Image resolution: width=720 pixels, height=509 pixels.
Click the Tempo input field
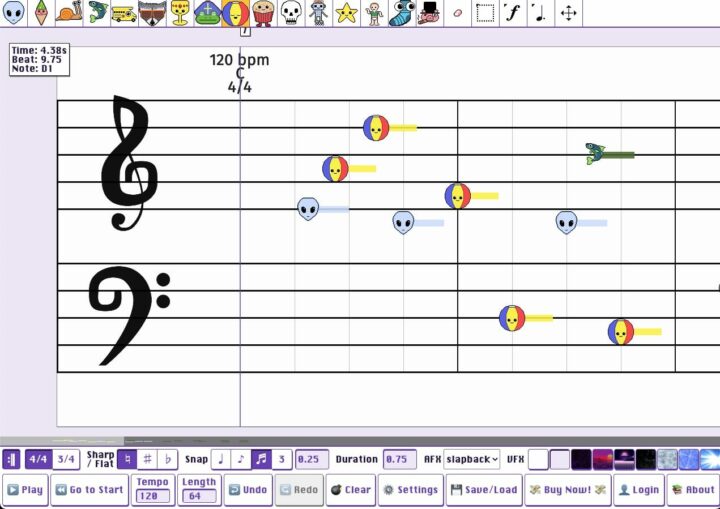(153, 496)
